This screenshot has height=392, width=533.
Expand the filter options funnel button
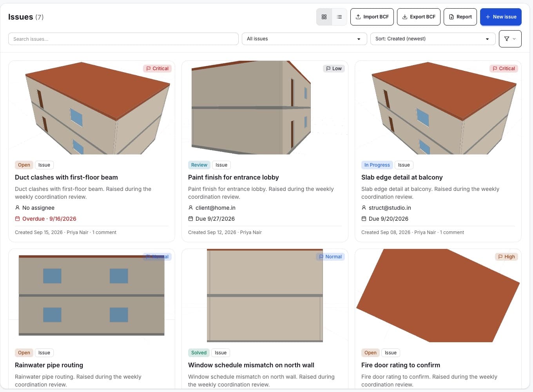point(510,39)
